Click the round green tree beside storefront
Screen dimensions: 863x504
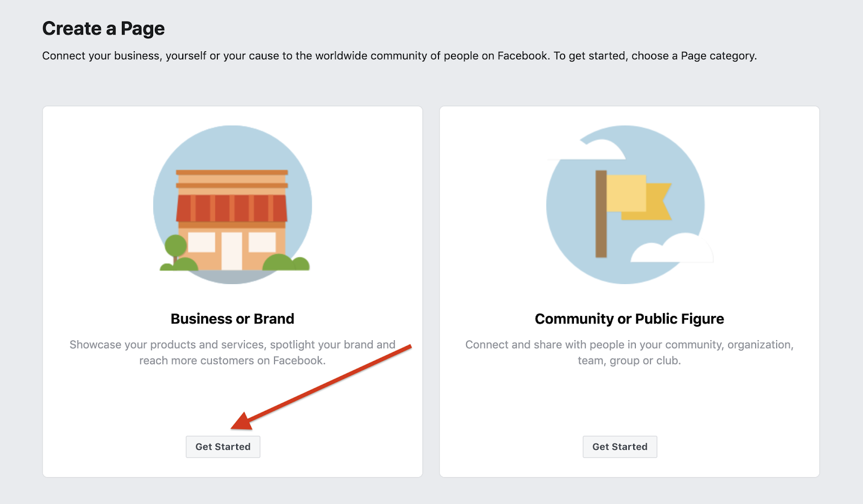pos(175,247)
